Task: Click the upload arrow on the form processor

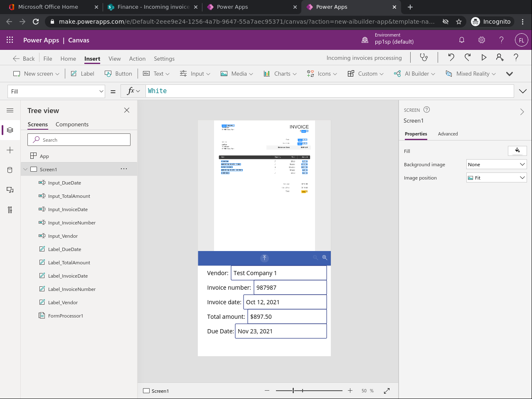Action: click(x=264, y=258)
